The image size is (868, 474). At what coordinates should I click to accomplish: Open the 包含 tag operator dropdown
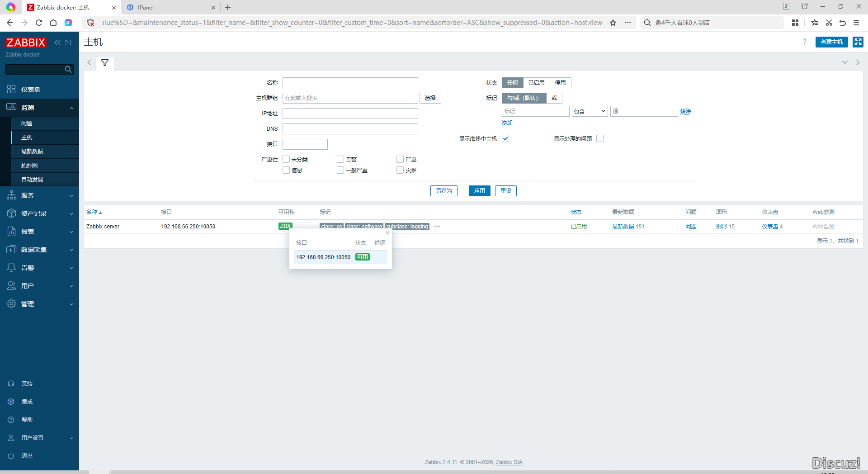tap(590, 111)
